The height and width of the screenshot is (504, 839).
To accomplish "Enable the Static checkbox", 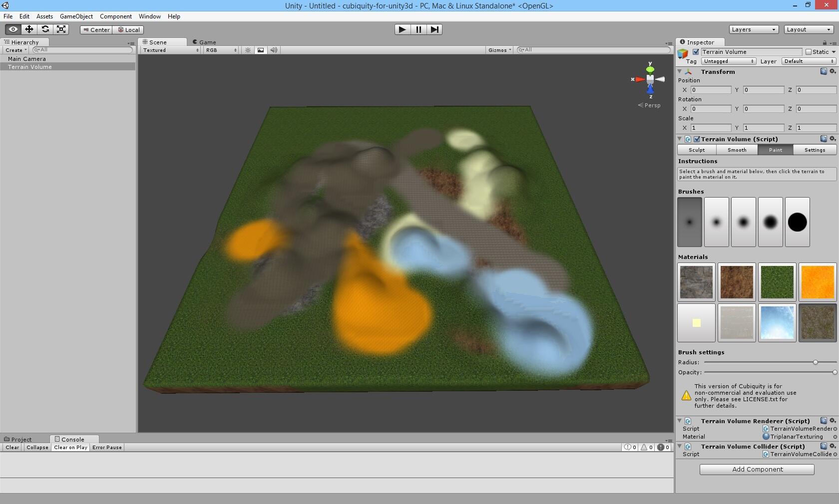I will 809,52.
